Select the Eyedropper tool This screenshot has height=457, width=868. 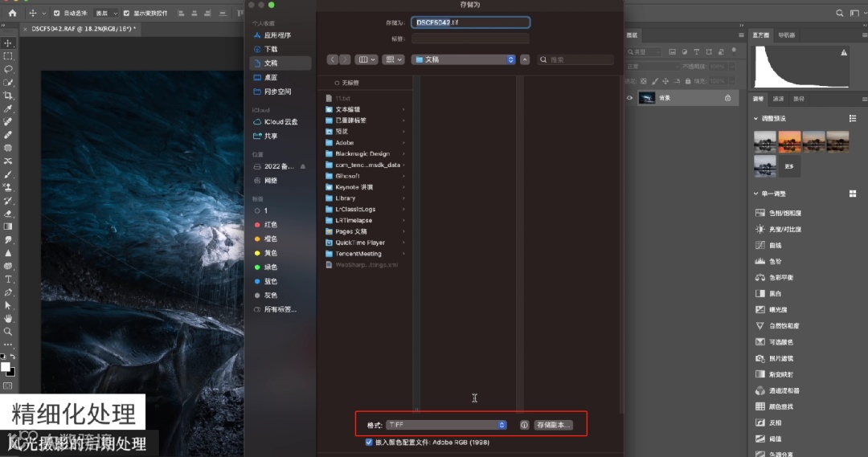click(8, 108)
